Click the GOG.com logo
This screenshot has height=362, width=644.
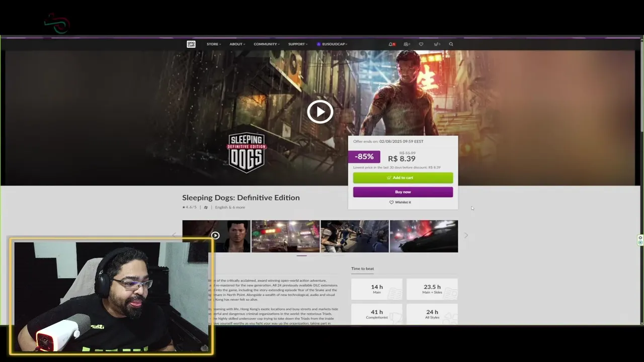[191, 44]
